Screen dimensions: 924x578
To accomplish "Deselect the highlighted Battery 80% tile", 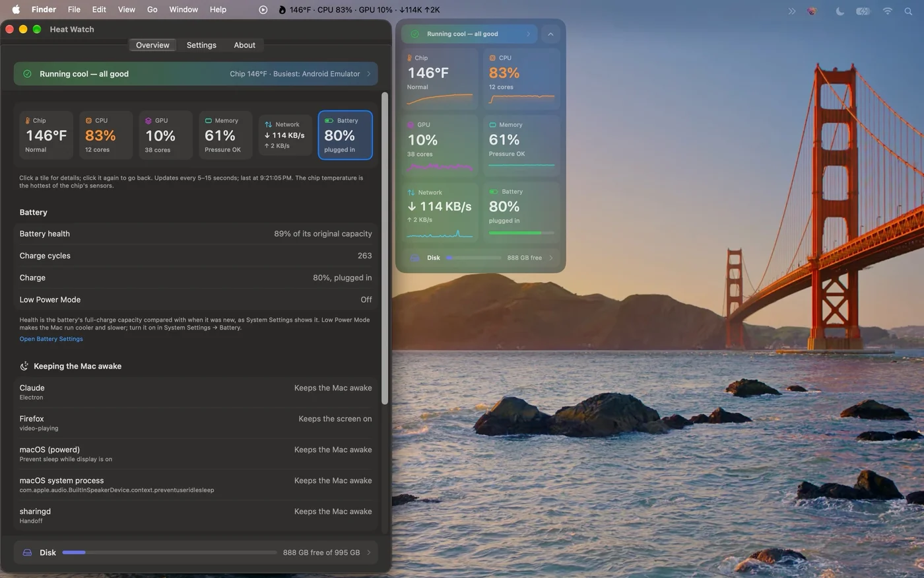I will coord(345,135).
